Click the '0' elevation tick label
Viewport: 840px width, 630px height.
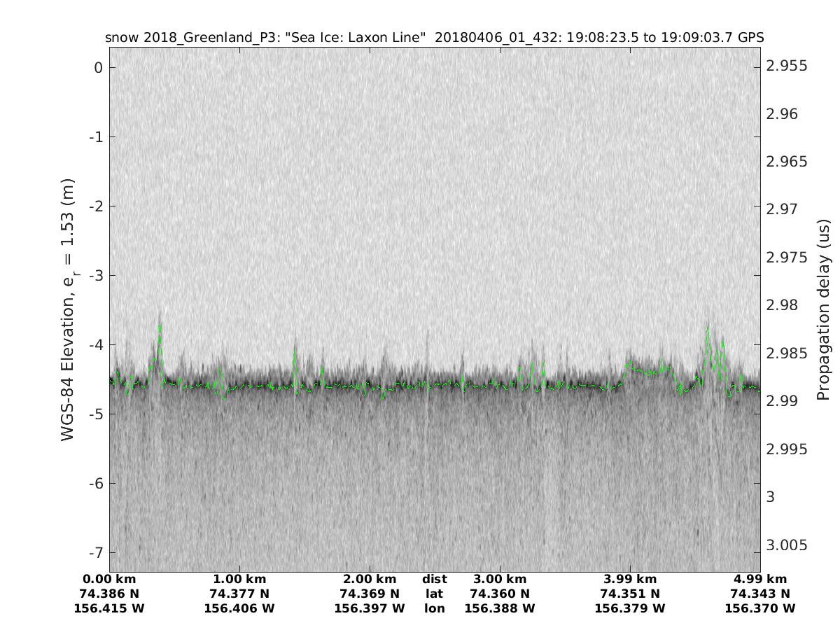coord(99,67)
